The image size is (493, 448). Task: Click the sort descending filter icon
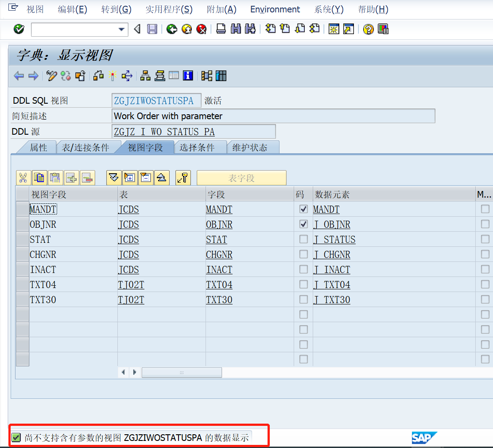tap(113, 177)
